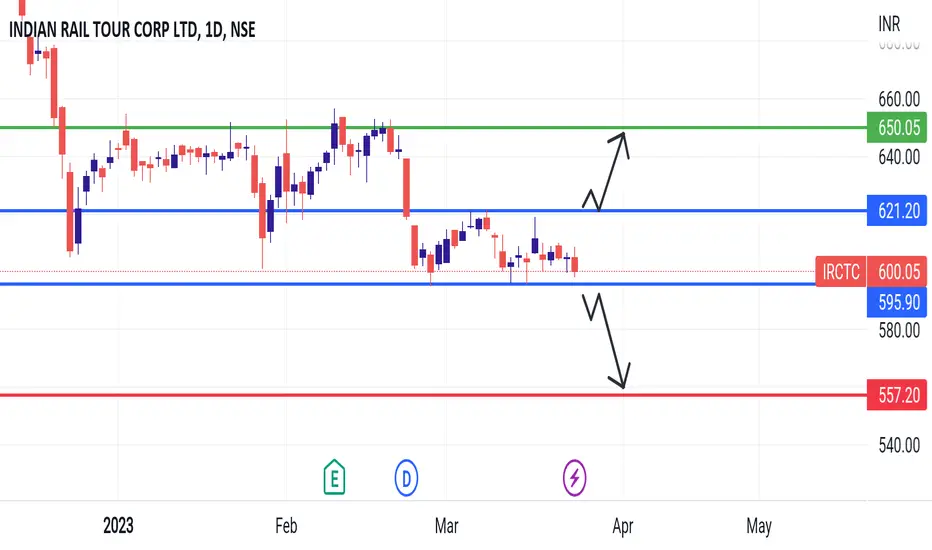Click the IRCTC current price tag
Viewport: 932px width, 550px height.
click(x=840, y=271)
